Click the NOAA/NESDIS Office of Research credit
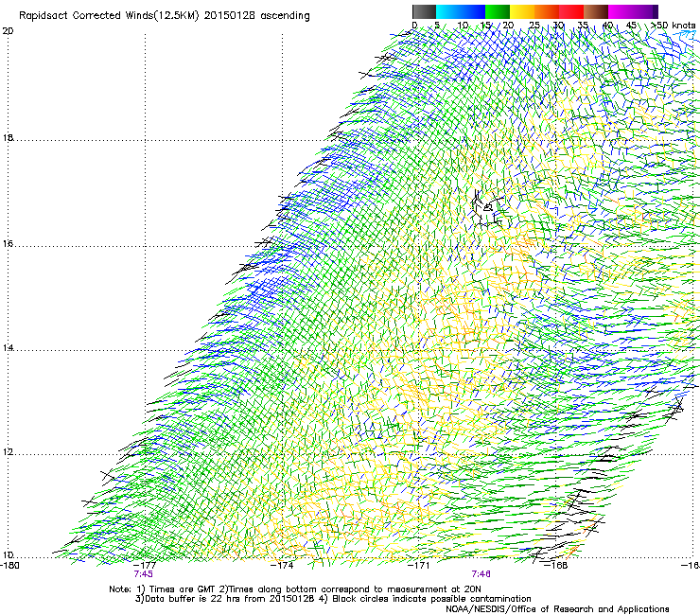Image resolution: width=700 pixels, height=615 pixels. (x=557, y=609)
